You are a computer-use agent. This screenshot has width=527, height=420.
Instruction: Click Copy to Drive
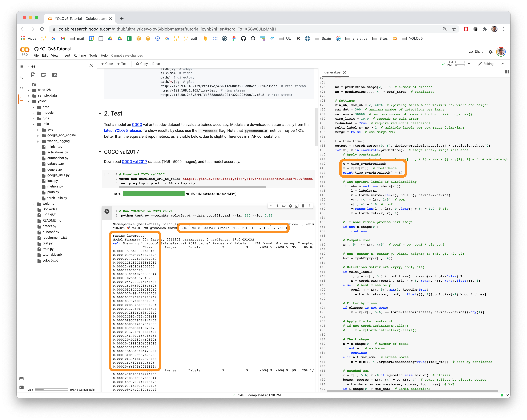(x=148, y=64)
